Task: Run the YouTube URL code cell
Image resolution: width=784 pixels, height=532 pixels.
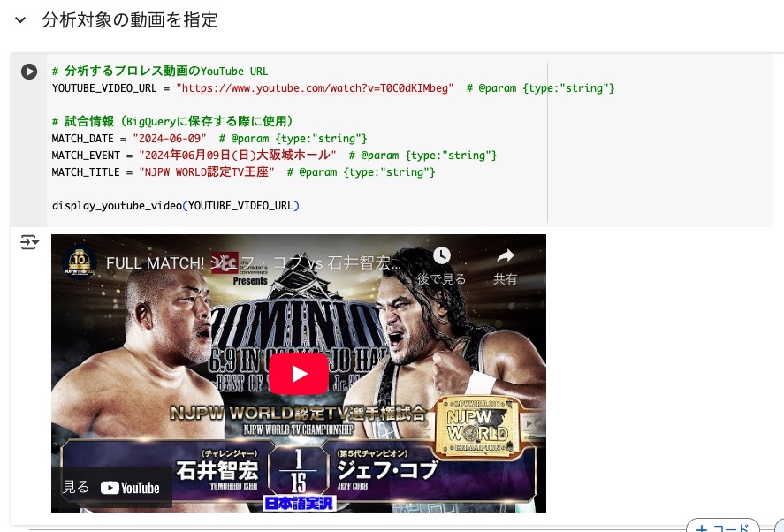Action: coord(29,72)
